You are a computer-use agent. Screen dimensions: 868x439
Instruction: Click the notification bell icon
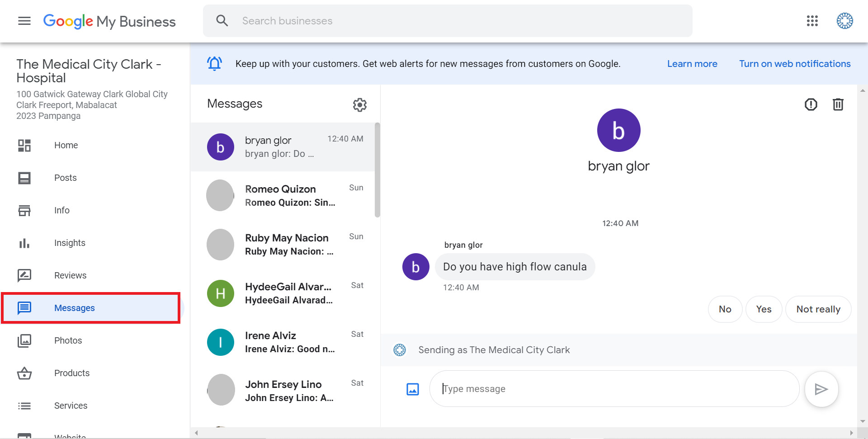(215, 64)
